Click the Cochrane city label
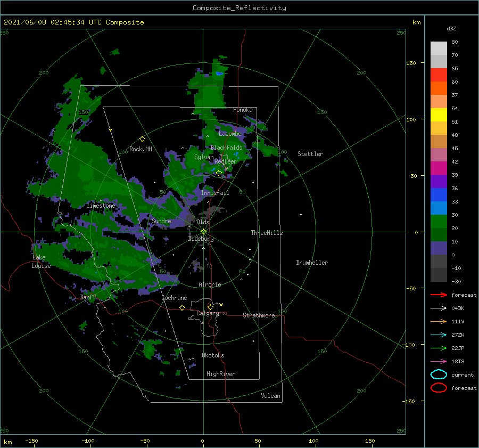 click(174, 298)
